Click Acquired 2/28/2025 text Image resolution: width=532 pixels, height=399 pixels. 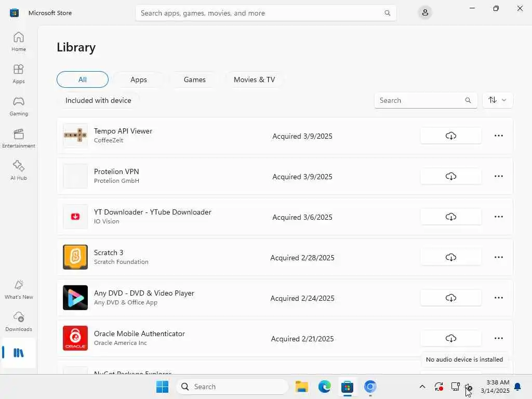302,258
